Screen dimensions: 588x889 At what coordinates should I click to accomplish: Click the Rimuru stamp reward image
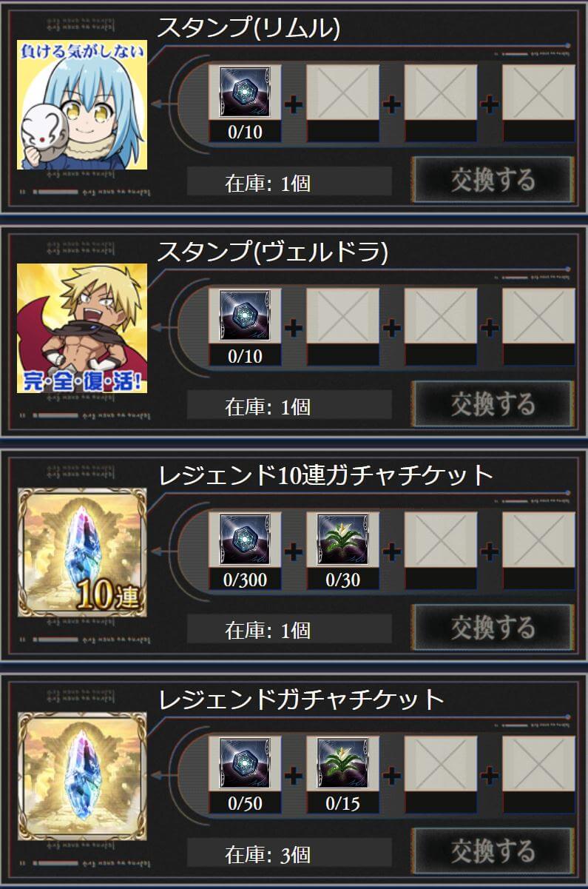coord(82,105)
